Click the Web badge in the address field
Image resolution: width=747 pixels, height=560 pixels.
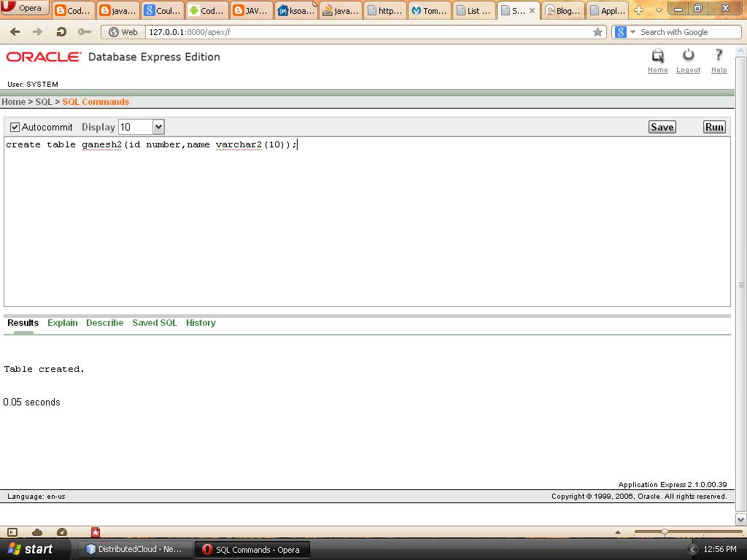pos(121,31)
